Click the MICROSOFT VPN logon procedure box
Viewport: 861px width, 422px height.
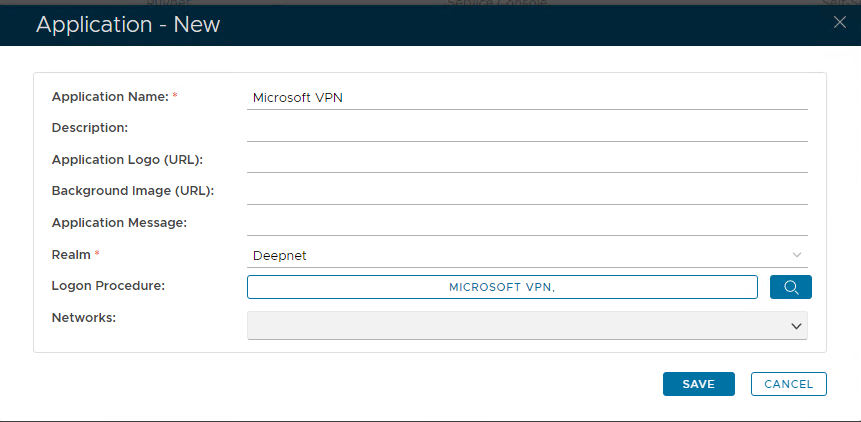502,287
